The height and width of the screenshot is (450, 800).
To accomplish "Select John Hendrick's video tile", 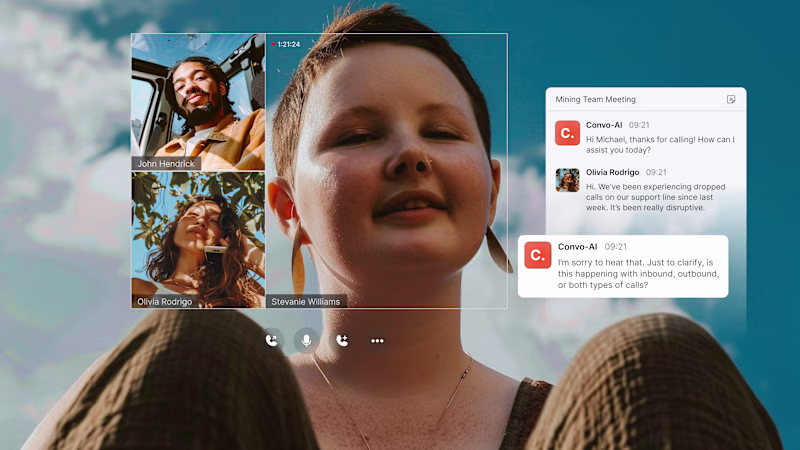I will coord(198,102).
